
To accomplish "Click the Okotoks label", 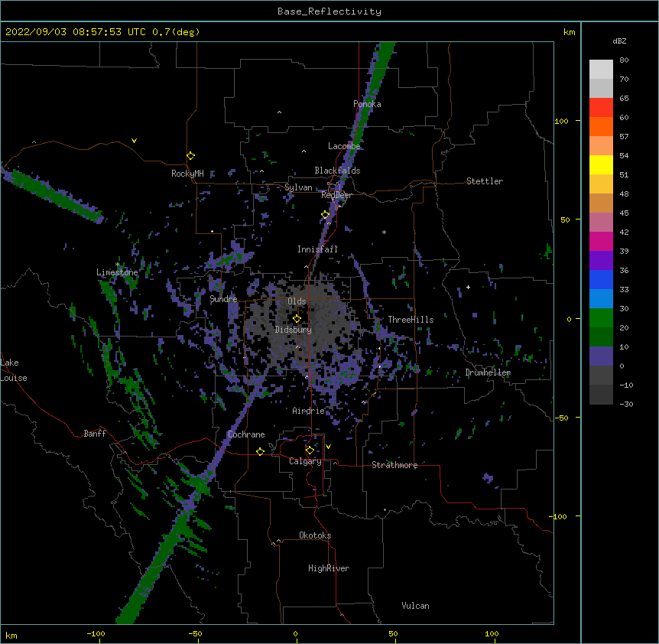I will tap(315, 535).
